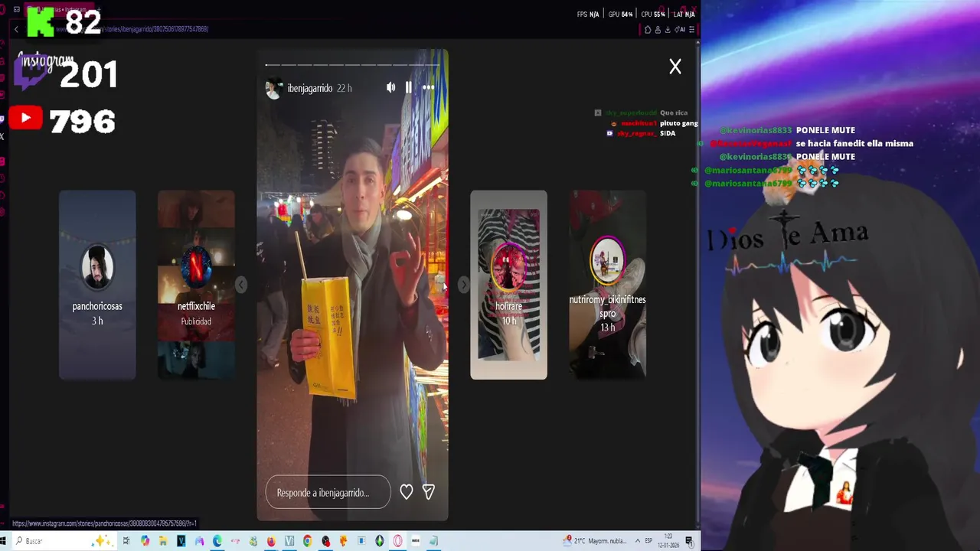The height and width of the screenshot is (551, 980).
Task: Open the story options three-dot menu
Action: click(429, 87)
